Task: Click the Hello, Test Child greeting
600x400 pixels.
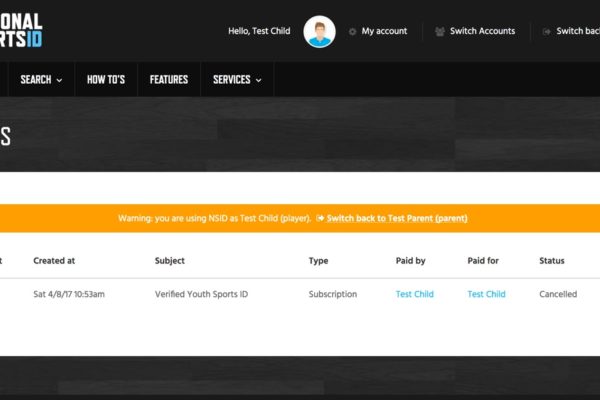Action: pos(259,31)
